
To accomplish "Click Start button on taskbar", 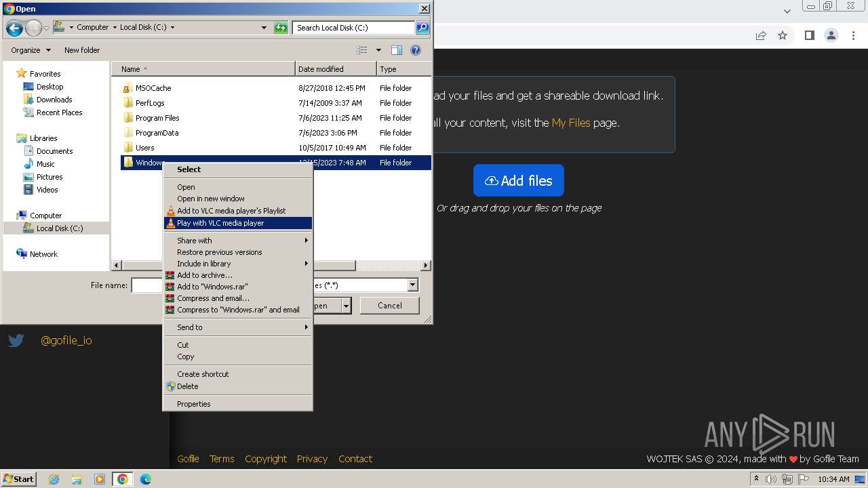I will pos(19,479).
